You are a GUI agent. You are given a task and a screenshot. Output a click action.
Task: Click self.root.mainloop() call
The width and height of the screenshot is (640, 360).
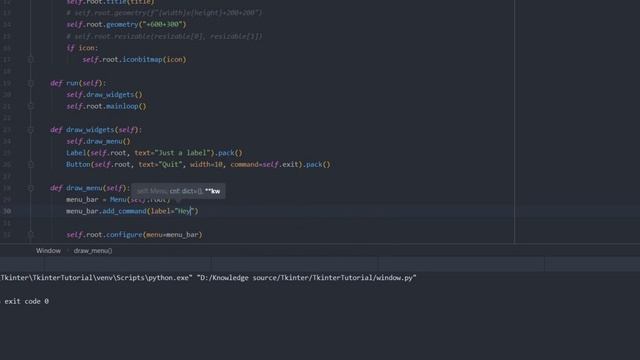pos(106,106)
